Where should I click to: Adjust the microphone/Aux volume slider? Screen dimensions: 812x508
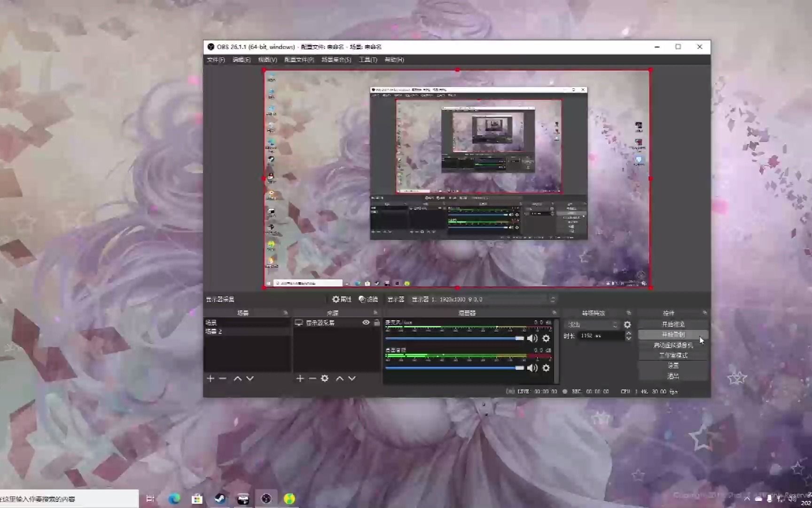454,338
